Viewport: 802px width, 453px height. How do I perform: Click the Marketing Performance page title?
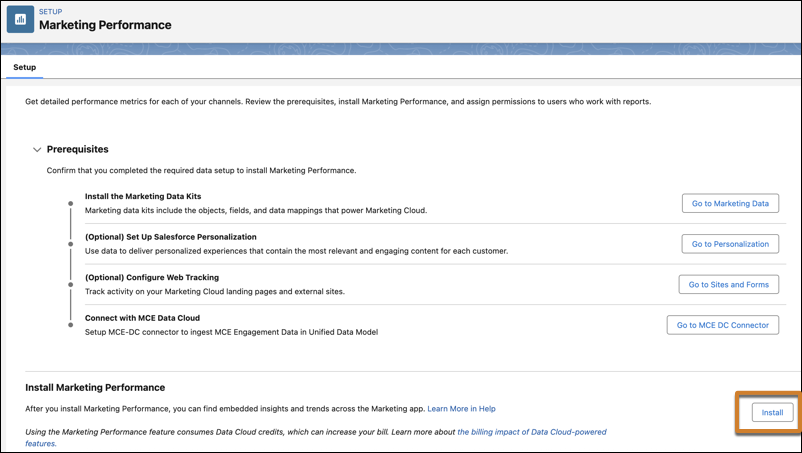point(105,25)
